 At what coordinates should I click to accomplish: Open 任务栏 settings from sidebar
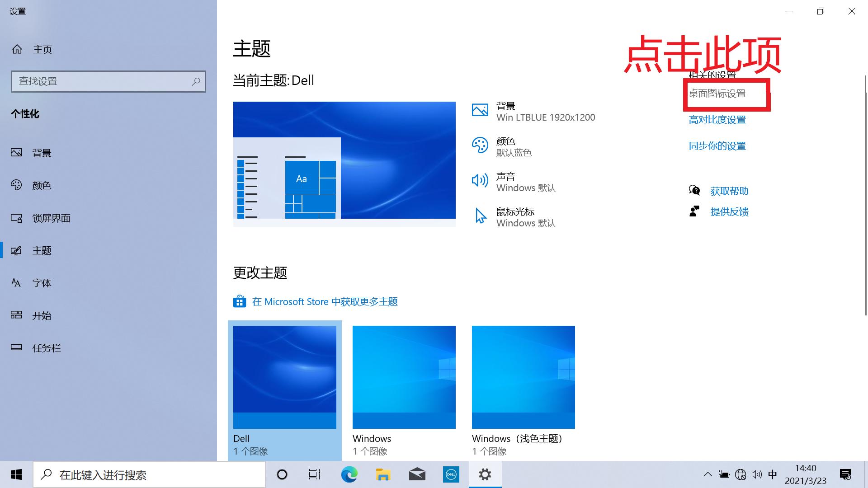tap(47, 348)
